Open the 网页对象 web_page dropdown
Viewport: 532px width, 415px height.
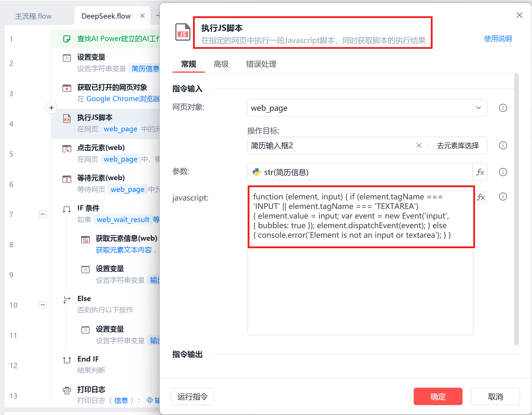[x=367, y=108]
